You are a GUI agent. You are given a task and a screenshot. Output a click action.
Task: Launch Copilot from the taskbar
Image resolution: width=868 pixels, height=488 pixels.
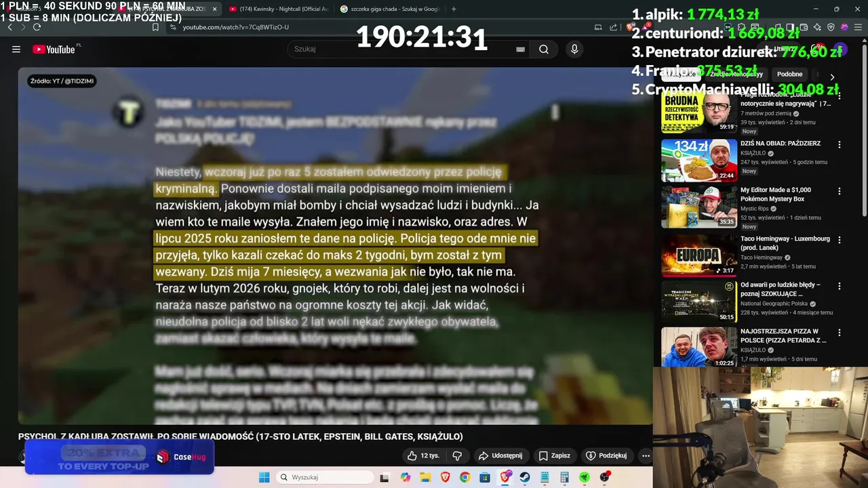(406, 477)
